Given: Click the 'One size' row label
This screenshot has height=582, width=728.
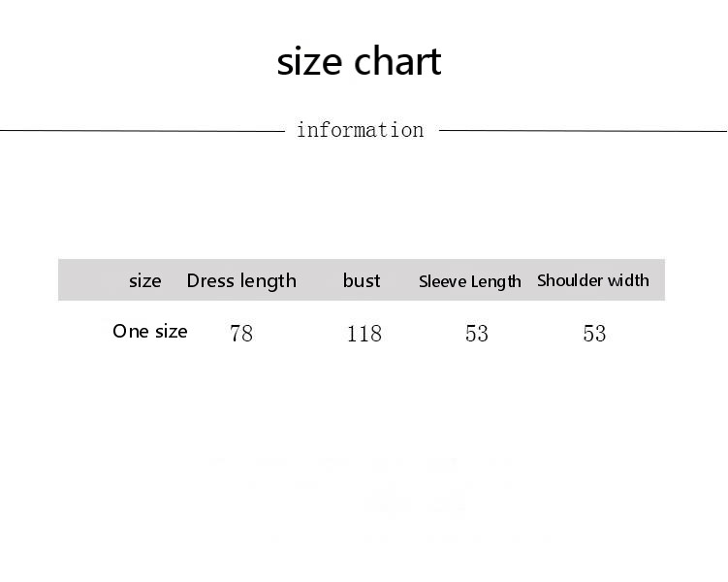Looking at the screenshot, I should (x=150, y=332).
